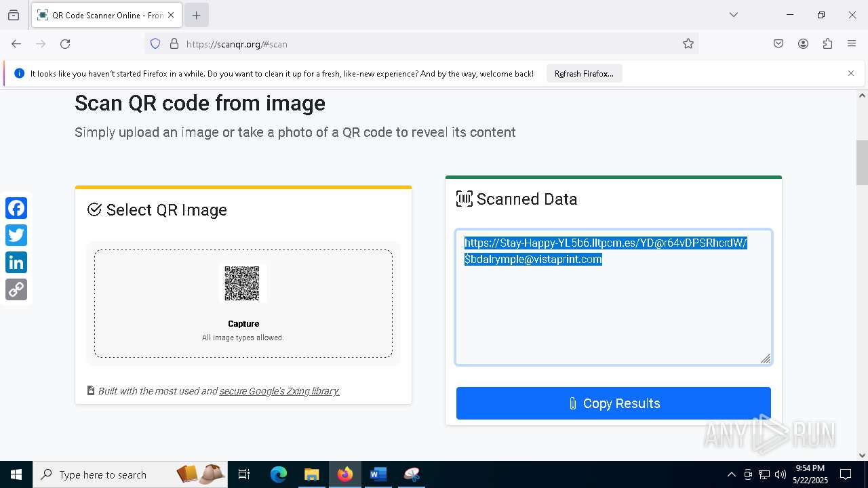Select the QR Code Scanner Online tab

coord(106,15)
